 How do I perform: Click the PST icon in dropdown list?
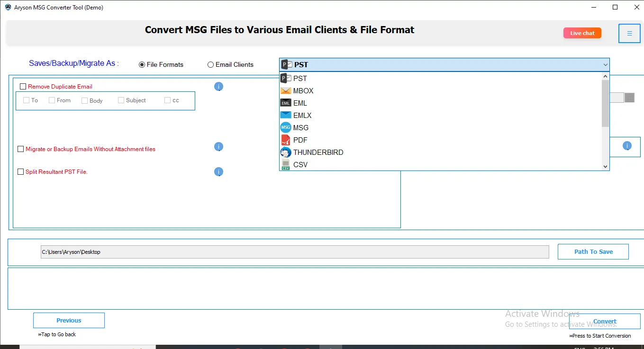[286, 78]
